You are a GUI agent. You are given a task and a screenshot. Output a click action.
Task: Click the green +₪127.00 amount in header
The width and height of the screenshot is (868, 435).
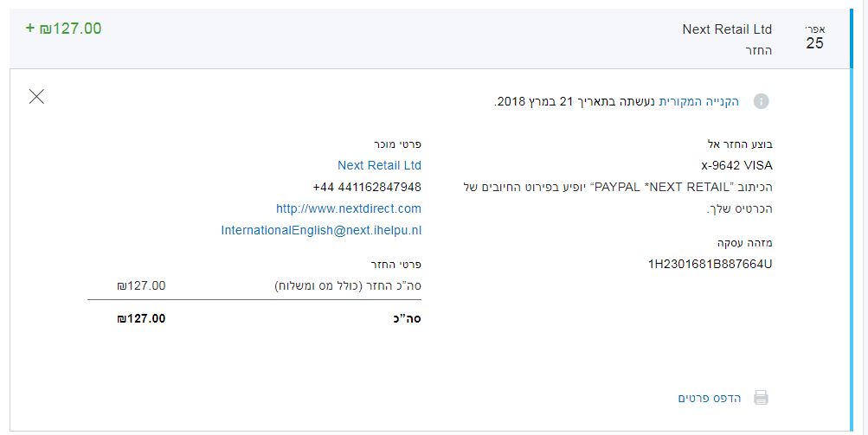click(x=64, y=29)
